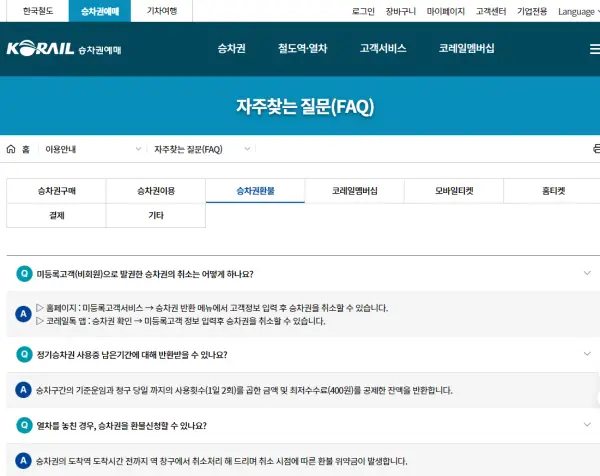Select the 승차권예매 top tab

[x=100, y=11]
